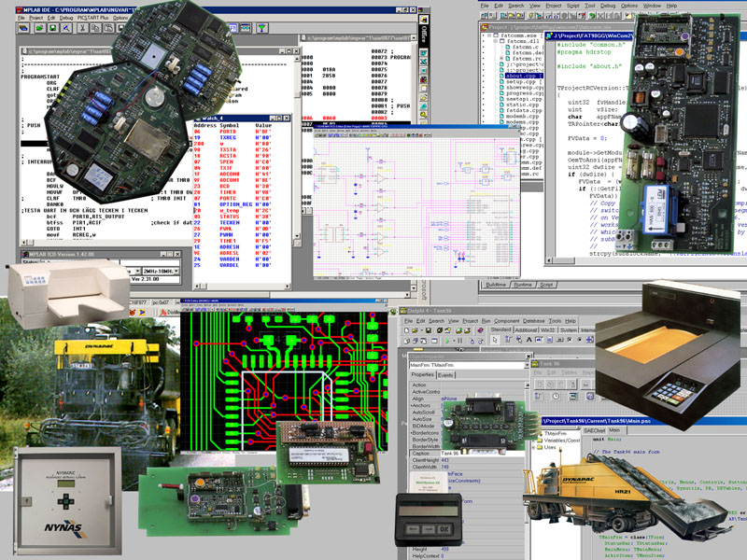The image size is (747, 560).
Task: Select the Caption property row
Action: click(x=467, y=454)
